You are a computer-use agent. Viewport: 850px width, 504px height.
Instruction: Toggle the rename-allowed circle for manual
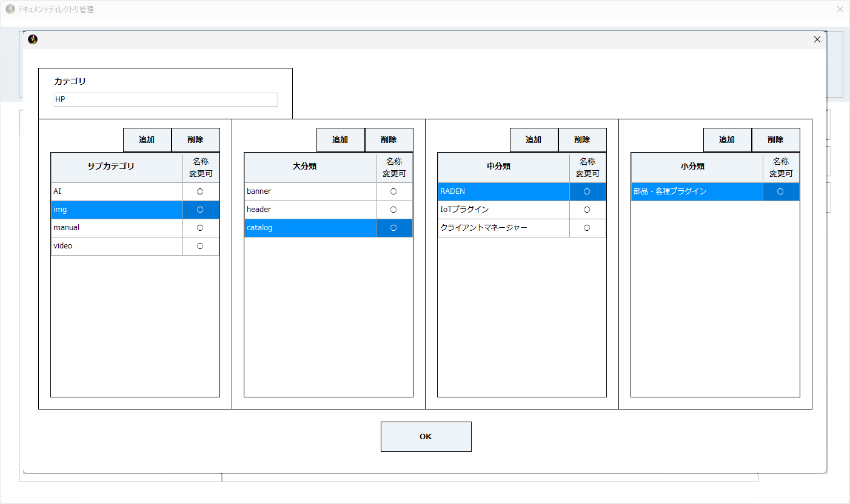(200, 228)
